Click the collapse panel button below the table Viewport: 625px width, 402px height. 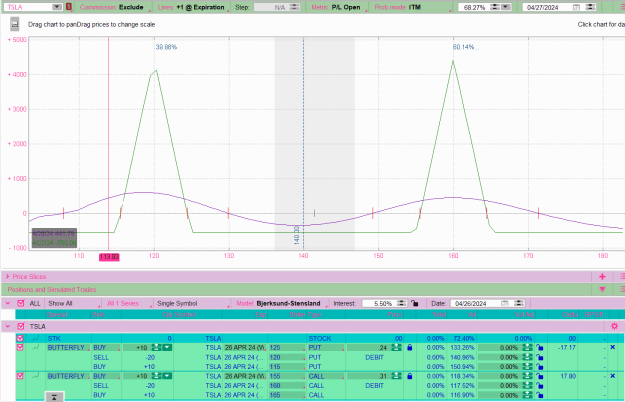(x=55, y=397)
